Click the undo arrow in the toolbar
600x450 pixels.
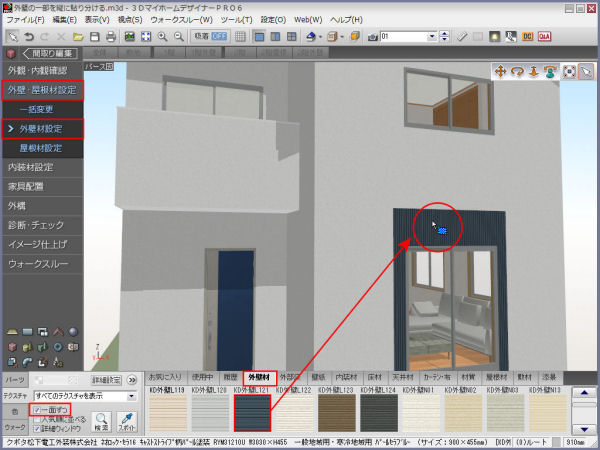(x=28, y=37)
